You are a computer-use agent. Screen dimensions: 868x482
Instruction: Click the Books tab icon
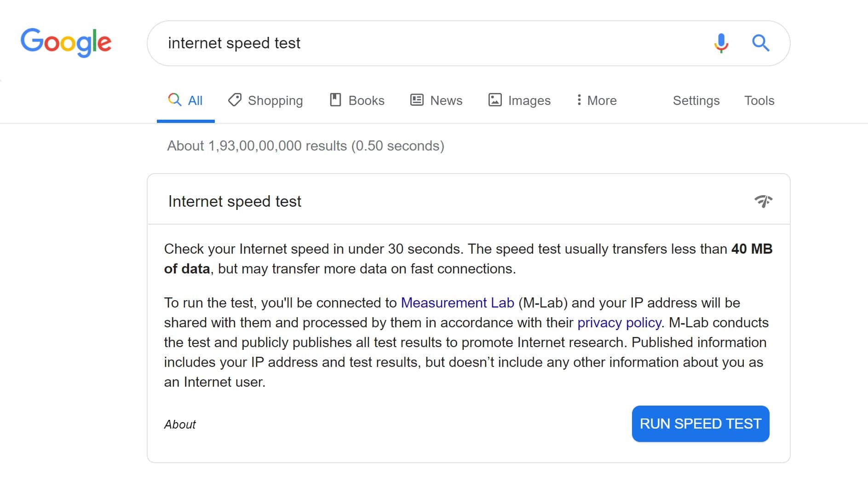point(335,100)
